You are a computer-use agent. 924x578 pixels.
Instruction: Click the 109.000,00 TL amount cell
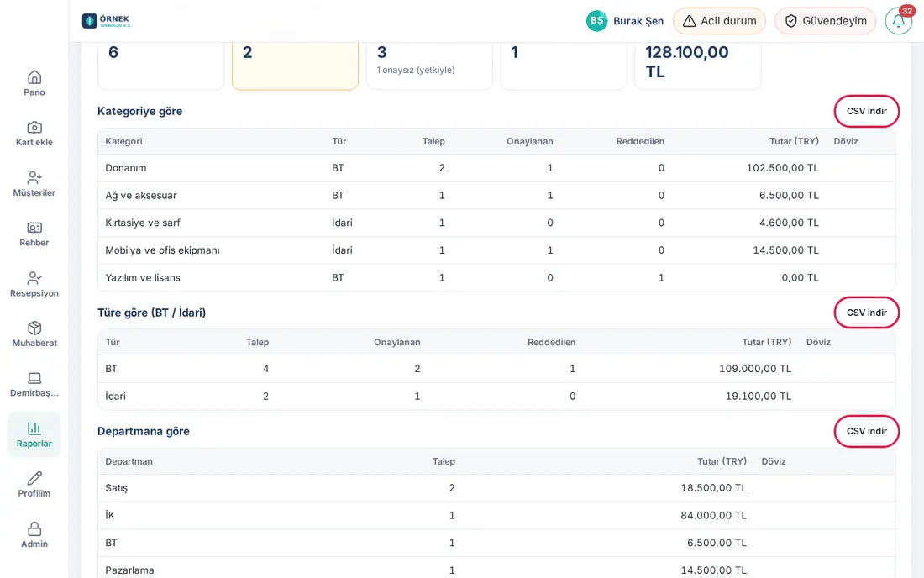pyautogui.click(x=755, y=369)
